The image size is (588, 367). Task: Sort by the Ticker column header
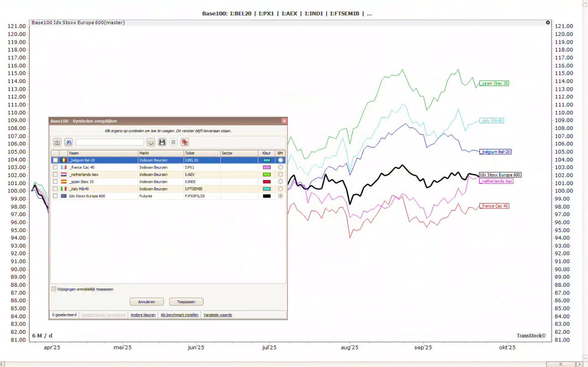coord(202,153)
